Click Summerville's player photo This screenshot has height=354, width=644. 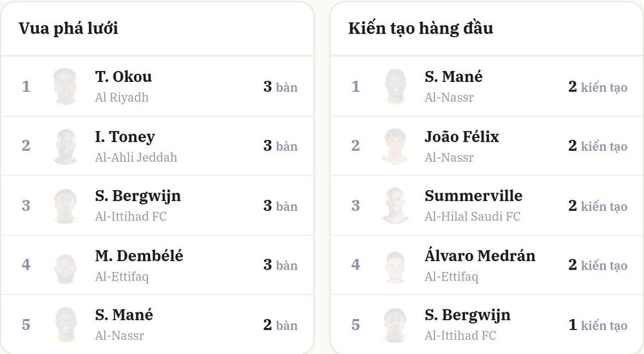395,206
